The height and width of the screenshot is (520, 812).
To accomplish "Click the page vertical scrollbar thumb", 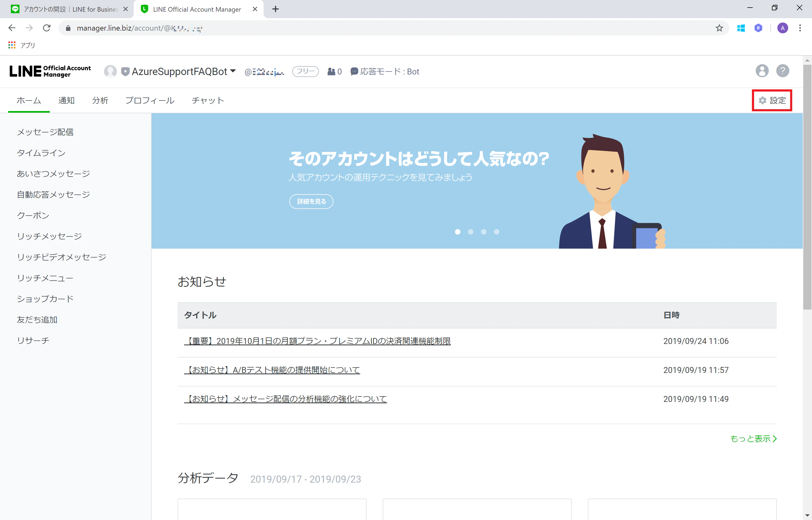I will click(x=807, y=187).
